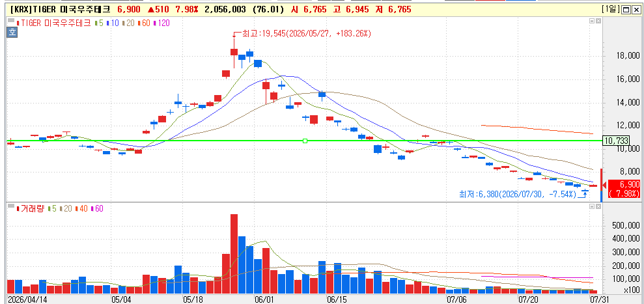
Task: Select the 120-day moving average legend
Action: 163,23
